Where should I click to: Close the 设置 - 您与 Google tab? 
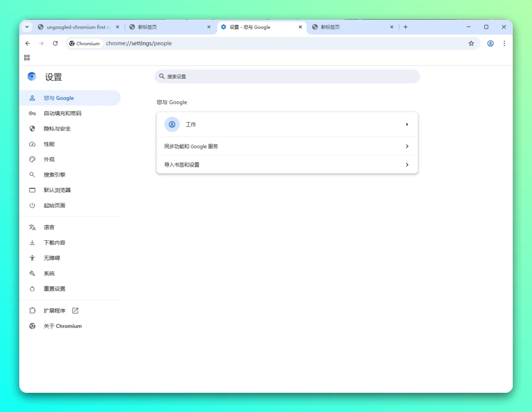click(300, 27)
